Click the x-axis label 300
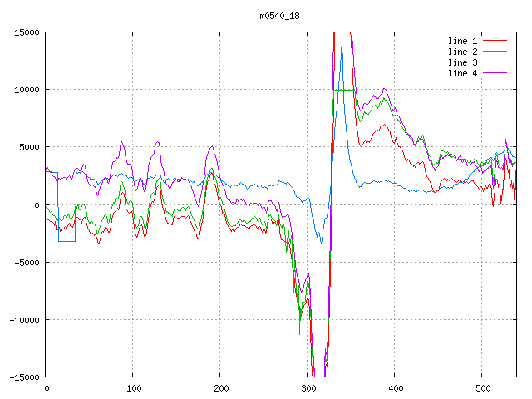 [308, 388]
